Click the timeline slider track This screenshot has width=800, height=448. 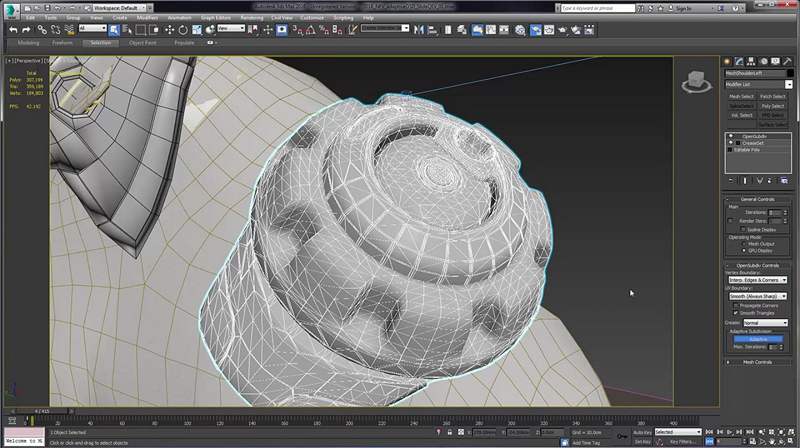(400, 411)
